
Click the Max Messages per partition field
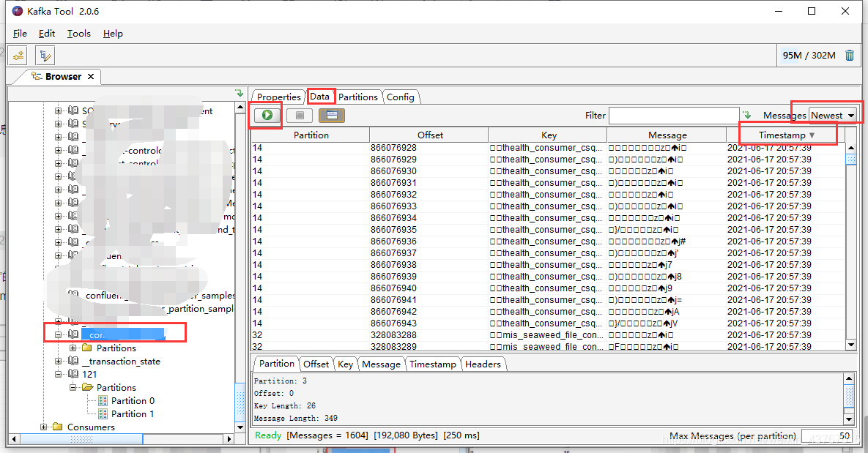tap(826, 436)
